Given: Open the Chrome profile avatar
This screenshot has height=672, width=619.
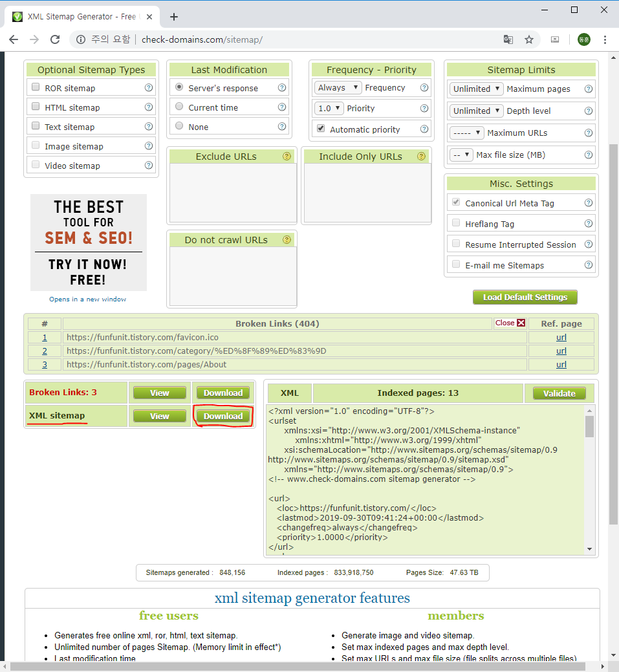Looking at the screenshot, I should [x=584, y=40].
